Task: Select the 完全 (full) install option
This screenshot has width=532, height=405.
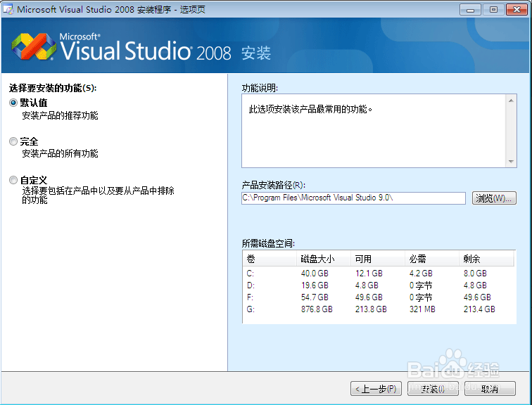Action: point(13,141)
